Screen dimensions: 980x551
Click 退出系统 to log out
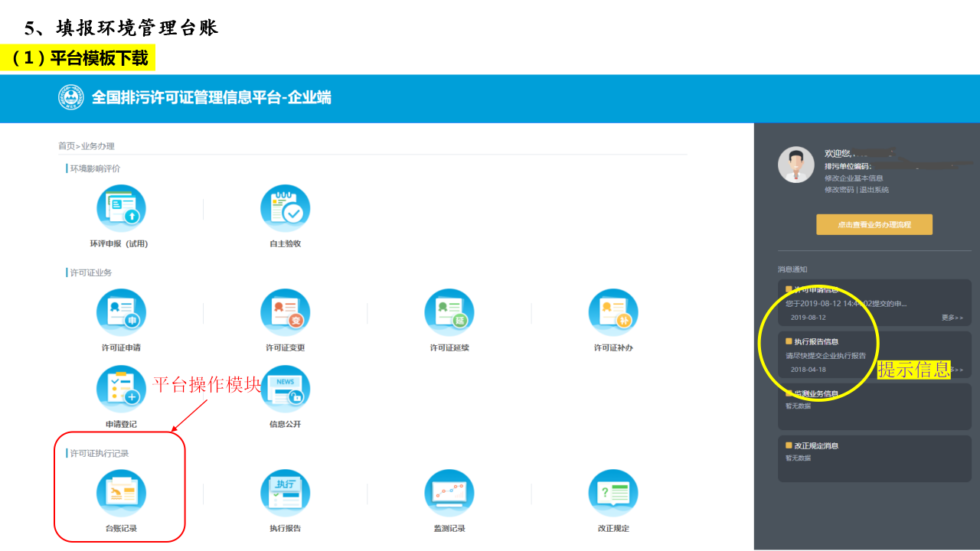[874, 190]
